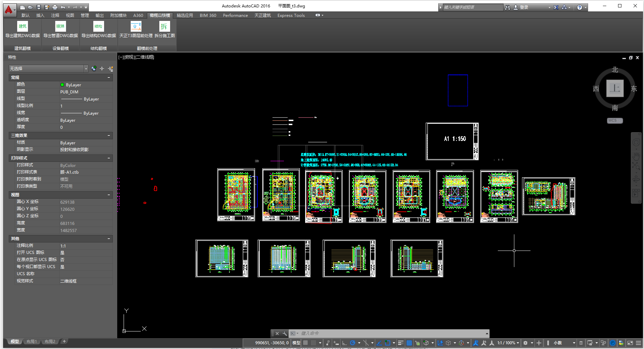This screenshot has height=349, width=644.
Task: Add a new layout with the plus tab button
Action: (64, 341)
